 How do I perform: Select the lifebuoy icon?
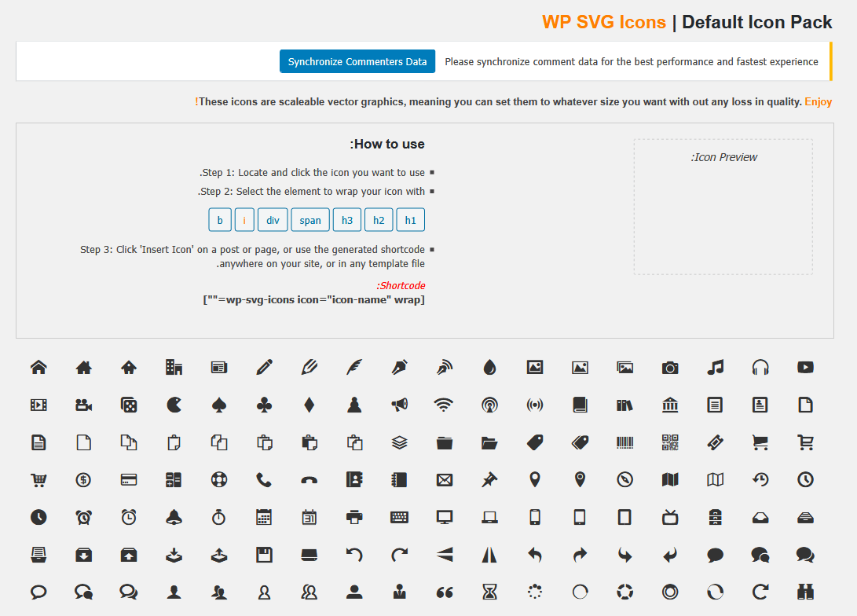click(219, 480)
